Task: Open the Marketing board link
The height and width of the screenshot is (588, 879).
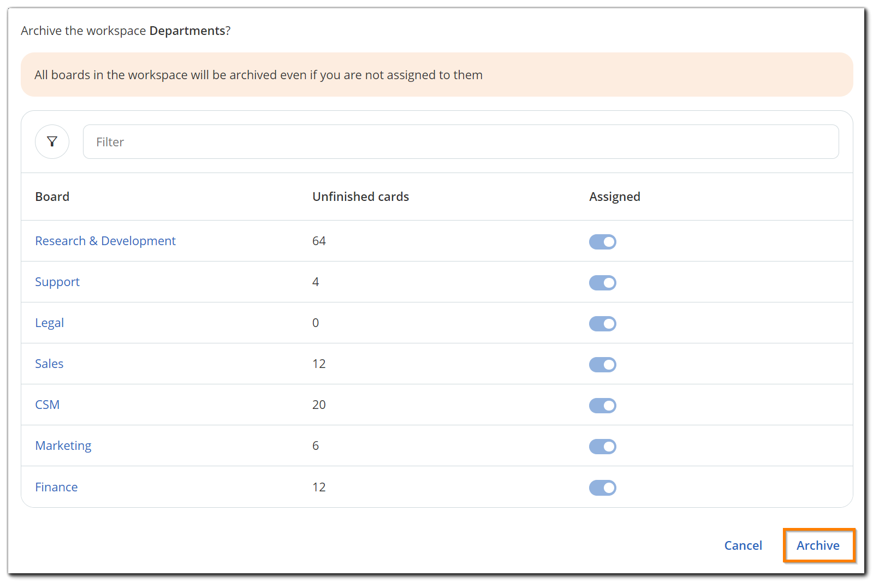Action: coord(63,446)
